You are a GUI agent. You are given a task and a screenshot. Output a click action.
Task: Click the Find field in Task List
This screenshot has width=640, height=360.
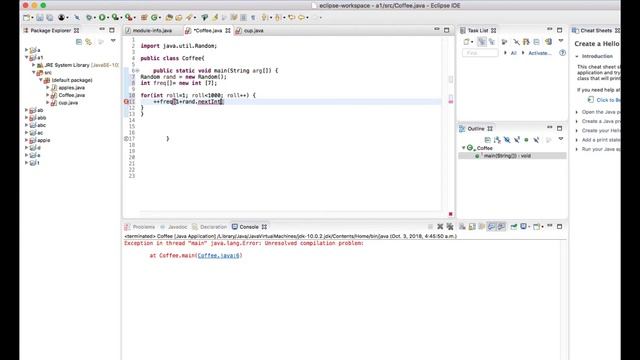[x=480, y=53]
